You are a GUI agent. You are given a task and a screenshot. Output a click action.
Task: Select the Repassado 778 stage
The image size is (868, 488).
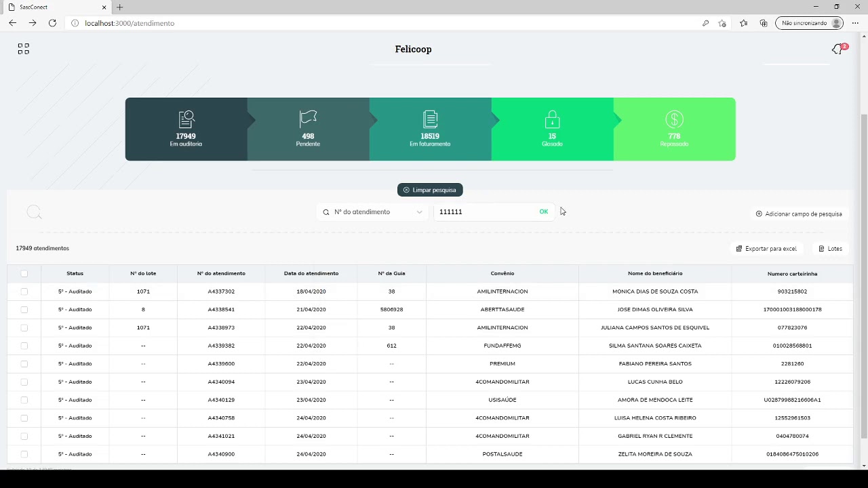coord(675,129)
